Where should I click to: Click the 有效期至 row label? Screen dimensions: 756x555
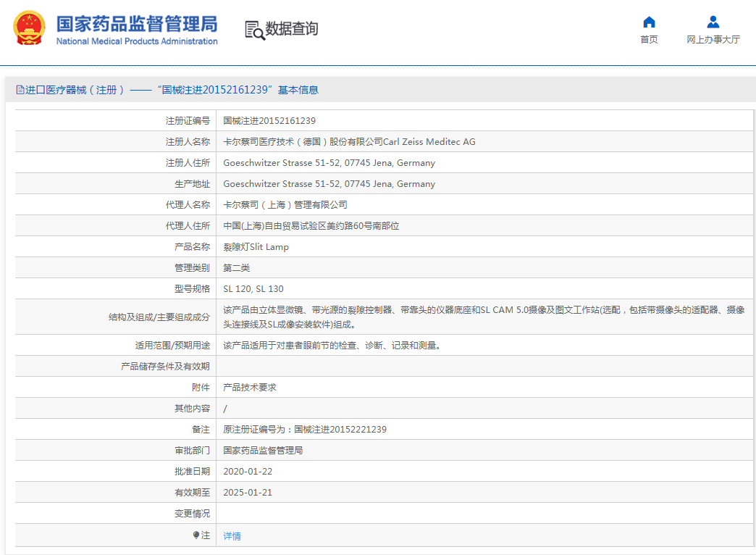tap(193, 493)
